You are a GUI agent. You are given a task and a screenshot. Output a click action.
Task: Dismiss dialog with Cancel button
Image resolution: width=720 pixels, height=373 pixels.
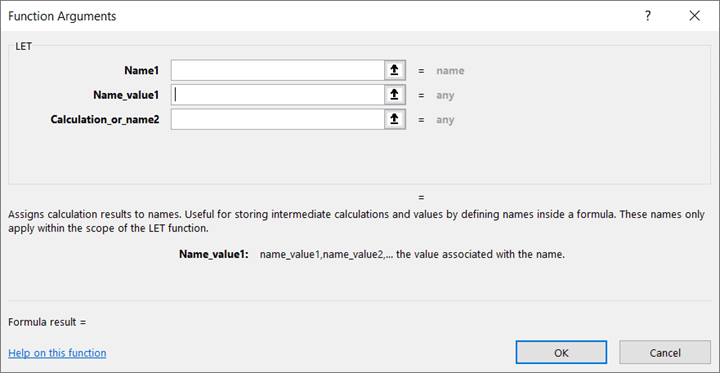(665, 353)
